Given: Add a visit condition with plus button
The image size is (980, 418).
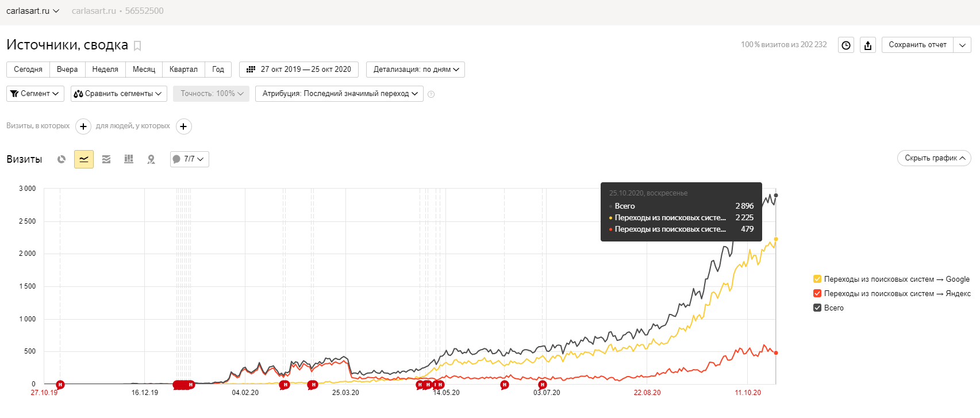Looking at the screenshot, I should point(83,126).
